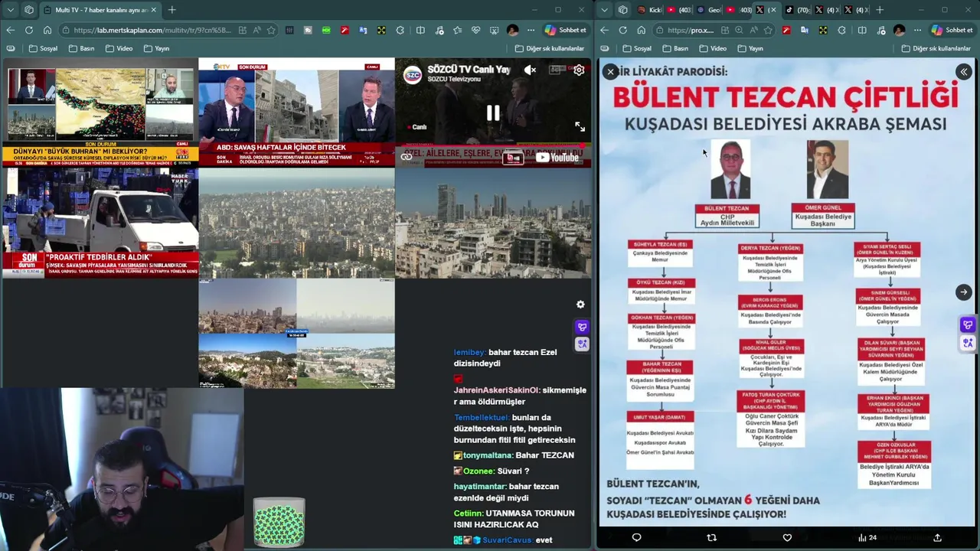
Task: Click Sohbet et Copilot button in right window
Action: click(x=952, y=30)
